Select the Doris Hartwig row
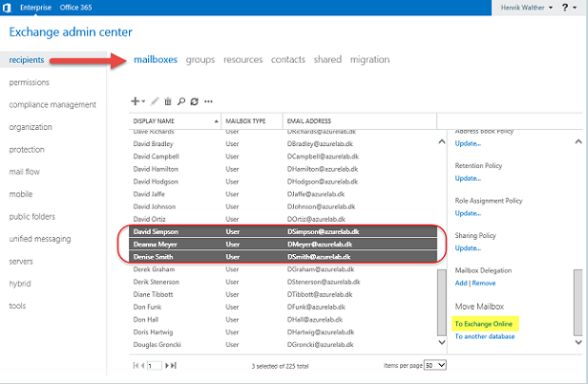The width and height of the screenshot is (588, 384). click(283, 332)
